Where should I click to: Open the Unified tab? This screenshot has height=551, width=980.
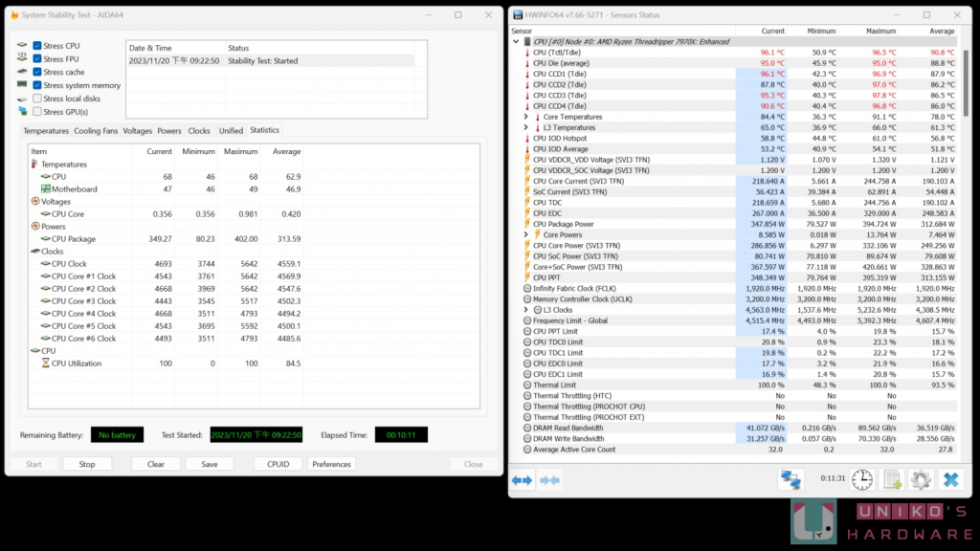[x=231, y=130]
